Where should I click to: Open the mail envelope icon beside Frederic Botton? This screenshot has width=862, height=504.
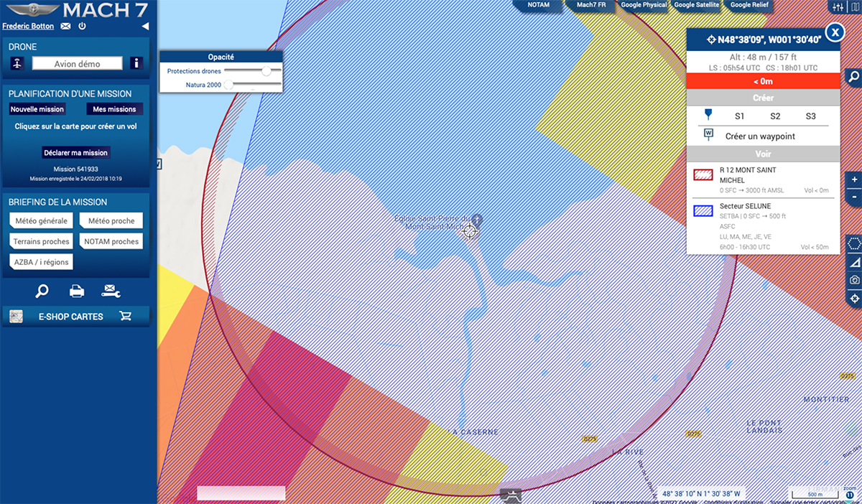pyautogui.click(x=65, y=27)
